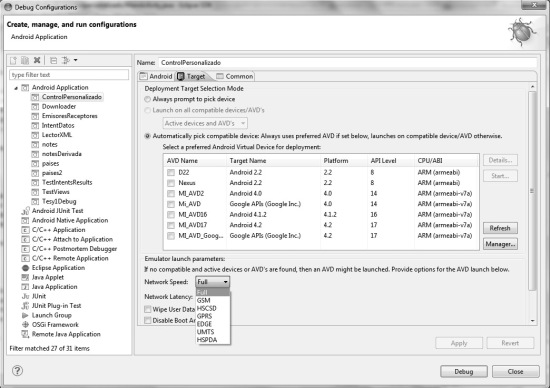
Task: Select the TestIntentsResults configuration
Action: click(x=67, y=182)
